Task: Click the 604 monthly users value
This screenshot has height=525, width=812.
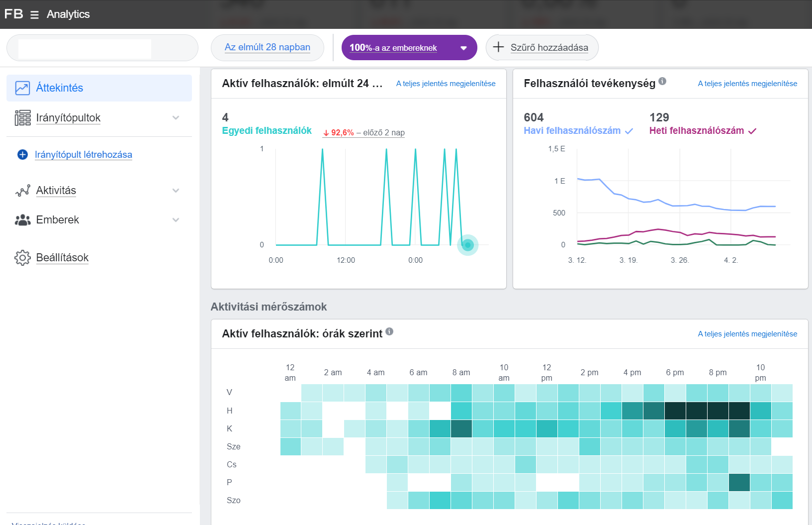Action: coord(534,117)
